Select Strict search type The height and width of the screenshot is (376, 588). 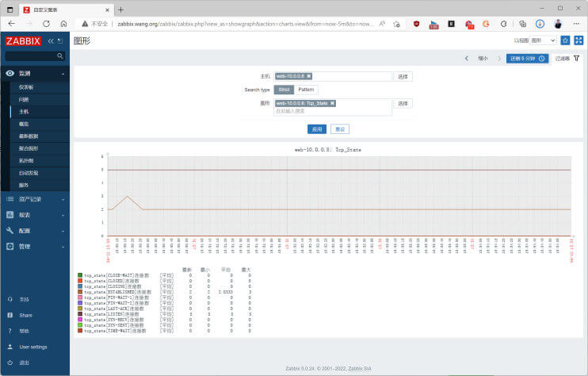(x=284, y=90)
